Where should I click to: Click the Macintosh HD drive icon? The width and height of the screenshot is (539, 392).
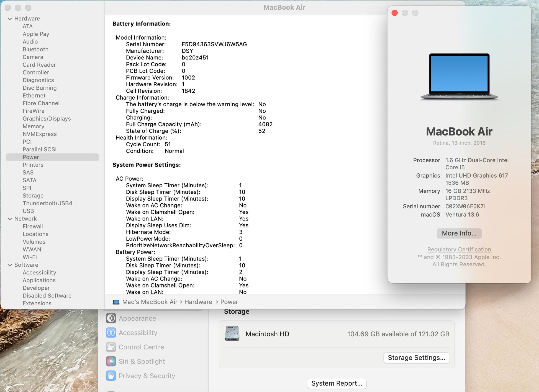coord(232,334)
